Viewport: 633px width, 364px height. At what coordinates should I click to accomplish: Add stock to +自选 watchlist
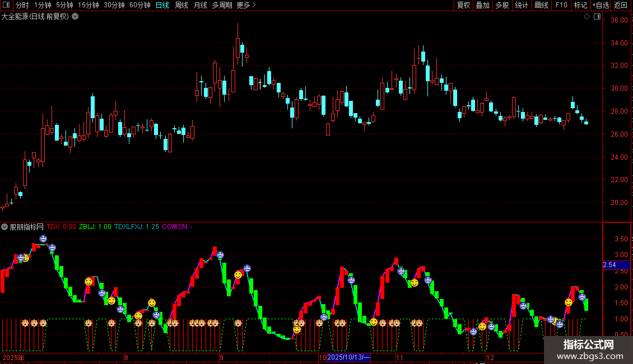pyautogui.click(x=601, y=5)
